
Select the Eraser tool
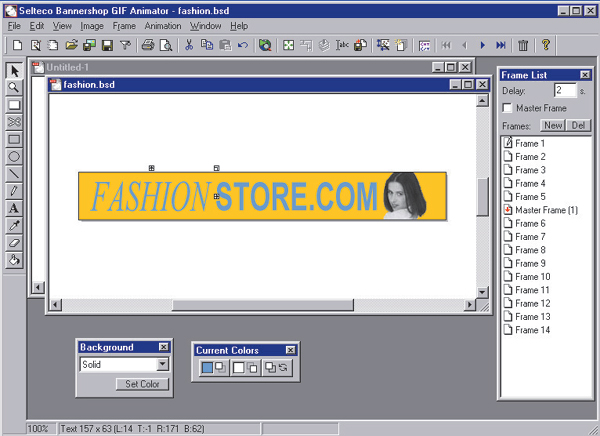(x=14, y=243)
